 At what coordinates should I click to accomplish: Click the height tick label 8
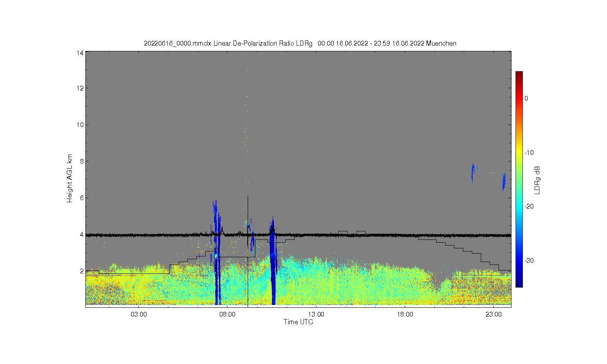click(x=82, y=161)
